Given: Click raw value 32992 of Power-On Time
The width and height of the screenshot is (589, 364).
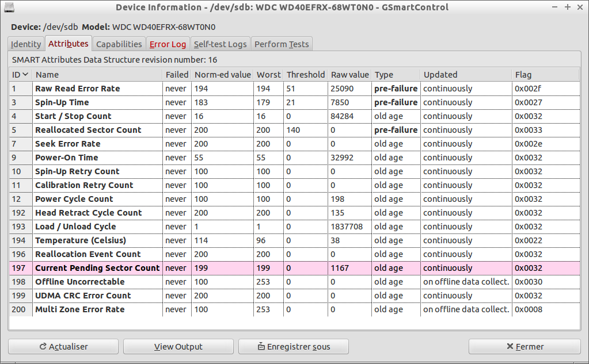Looking at the screenshot, I should 342,158.
